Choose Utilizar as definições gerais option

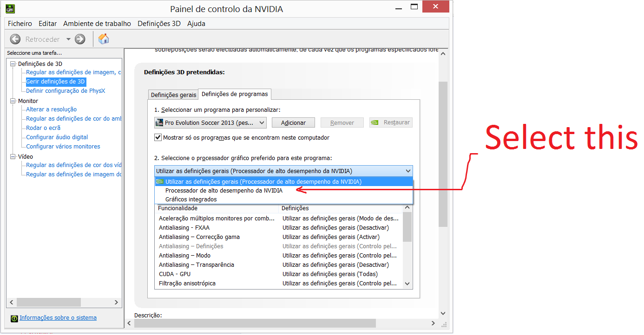pos(283,182)
